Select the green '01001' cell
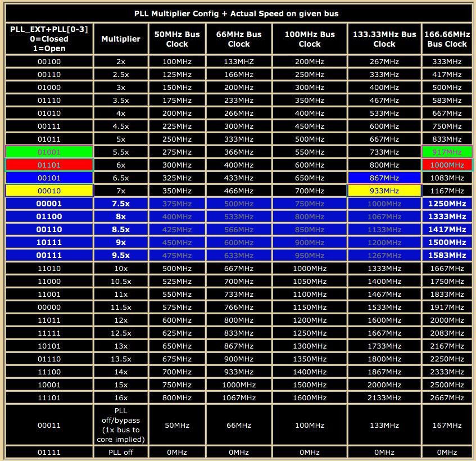The width and height of the screenshot is (476, 461). click(49, 152)
